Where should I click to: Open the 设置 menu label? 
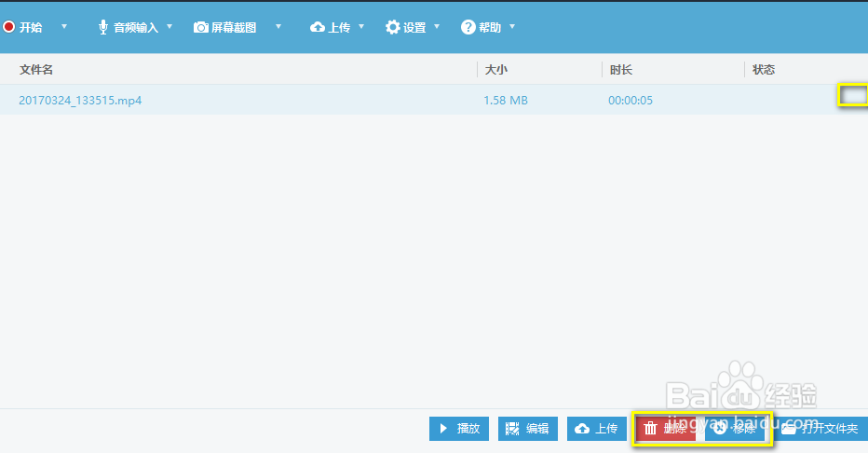pyautogui.click(x=414, y=28)
